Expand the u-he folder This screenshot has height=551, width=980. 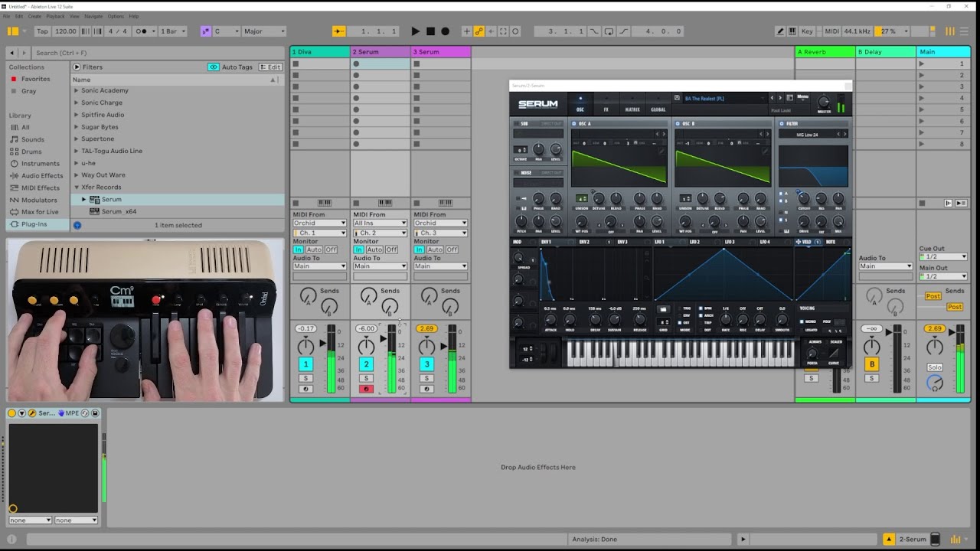click(x=77, y=163)
